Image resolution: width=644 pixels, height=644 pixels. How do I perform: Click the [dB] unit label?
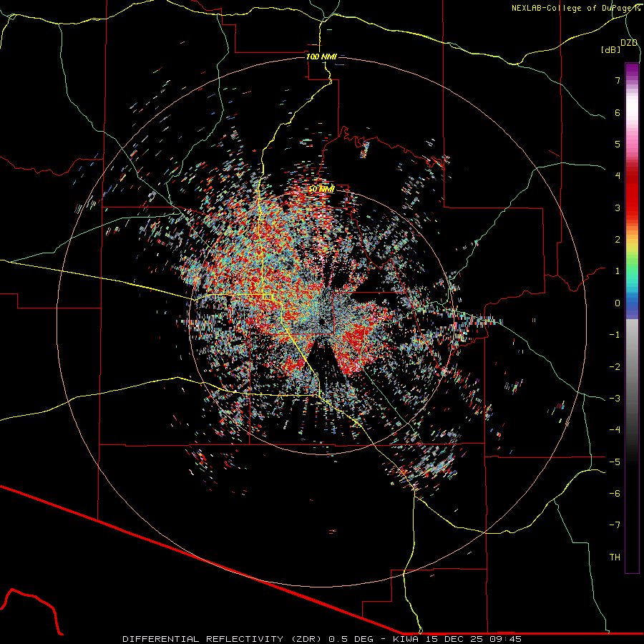(611, 49)
